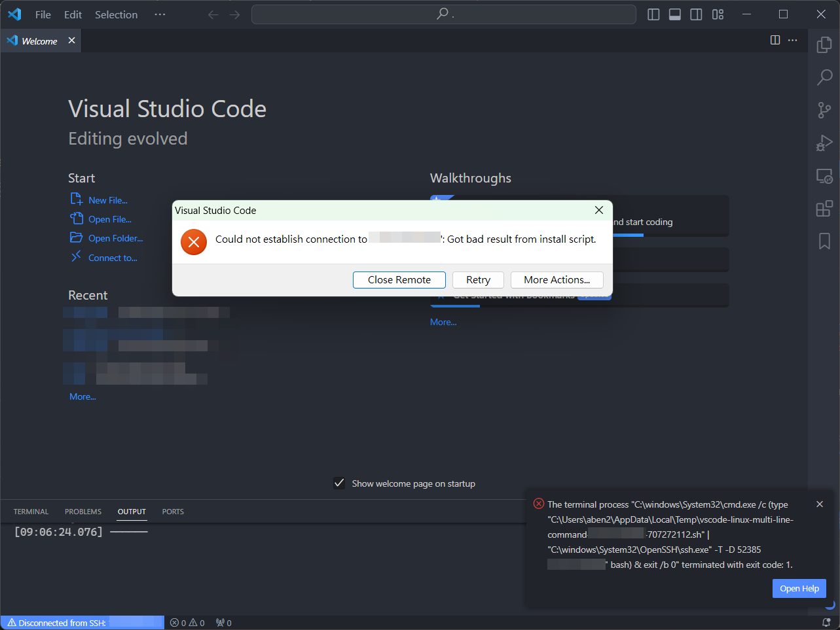Click the New File... link
The image size is (840, 630).
point(108,200)
